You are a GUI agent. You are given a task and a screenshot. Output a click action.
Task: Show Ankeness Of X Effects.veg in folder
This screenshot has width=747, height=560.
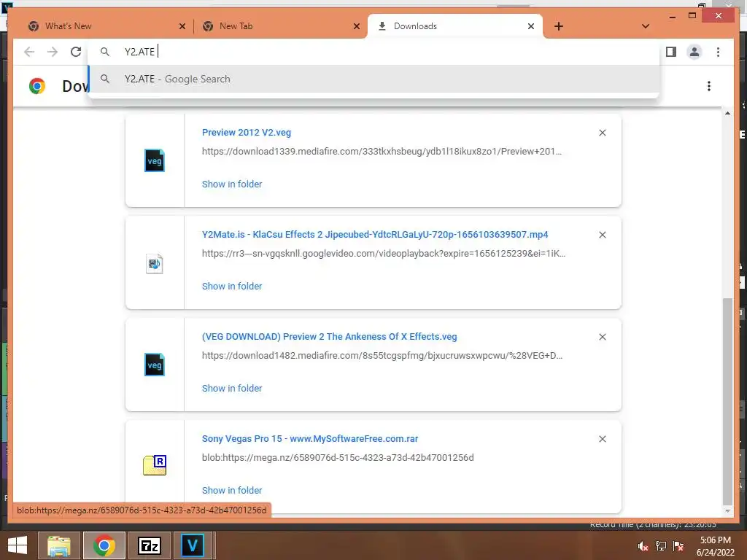pyautogui.click(x=231, y=388)
